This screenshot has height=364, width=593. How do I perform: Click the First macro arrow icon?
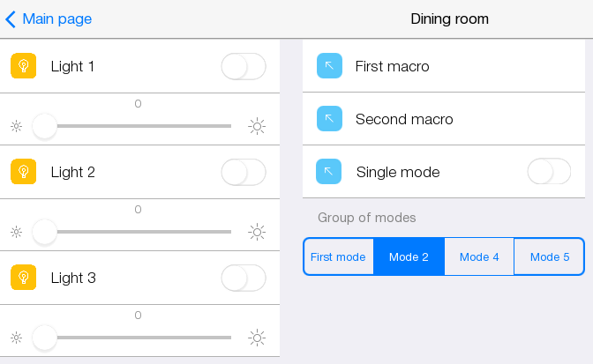pyautogui.click(x=328, y=66)
